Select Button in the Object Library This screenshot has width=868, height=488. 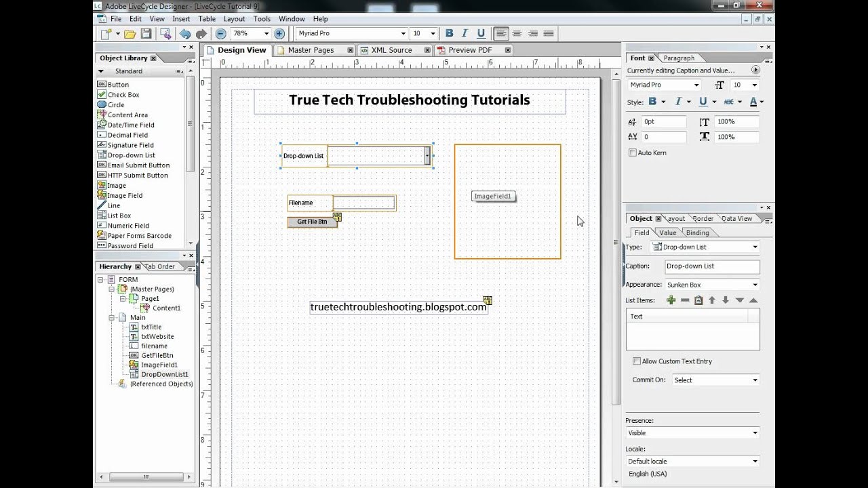pyautogui.click(x=118, y=85)
